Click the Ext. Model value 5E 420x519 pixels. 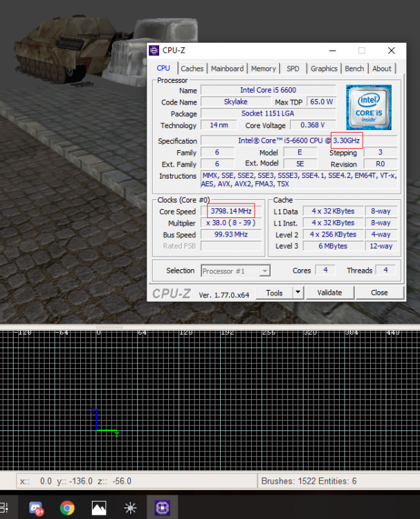pyautogui.click(x=300, y=164)
